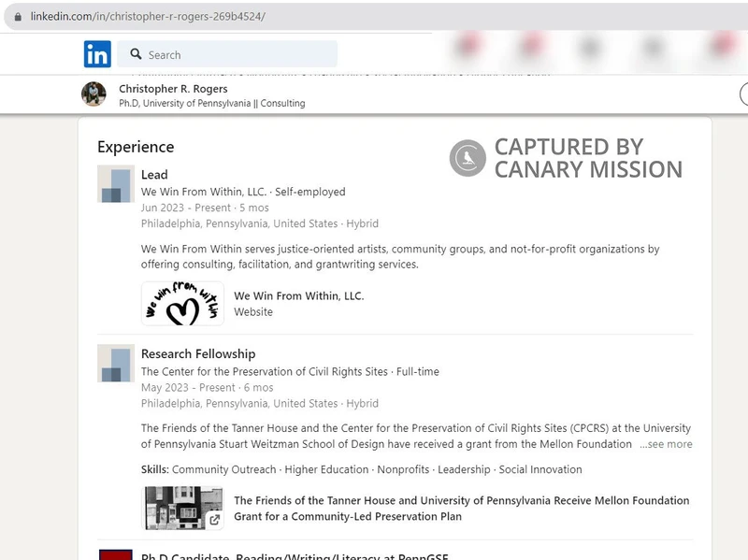Click the magnifier icon in Search box

point(136,54)
